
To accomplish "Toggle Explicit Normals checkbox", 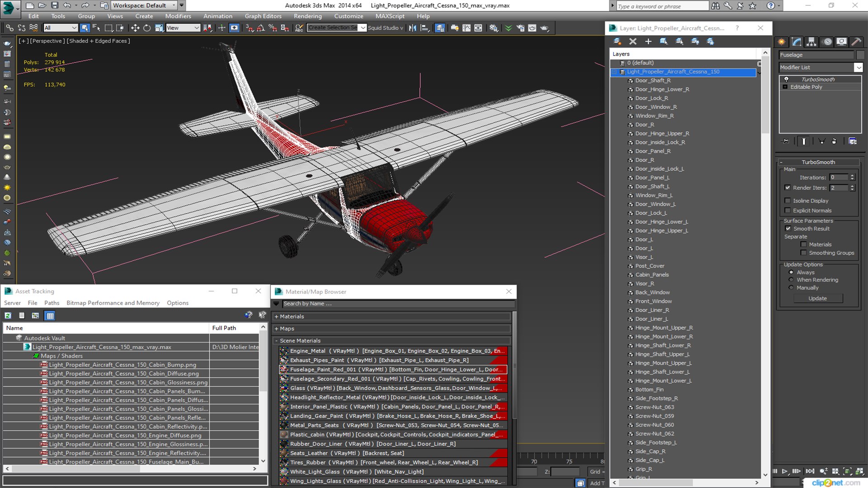I will [x=788, y=211].
